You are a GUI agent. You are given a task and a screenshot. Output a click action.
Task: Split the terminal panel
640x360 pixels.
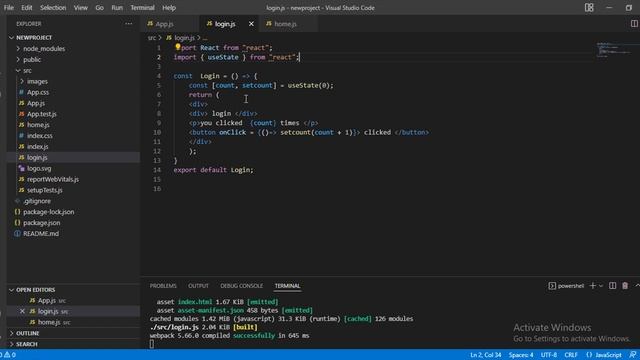click(x=613, y=286)
